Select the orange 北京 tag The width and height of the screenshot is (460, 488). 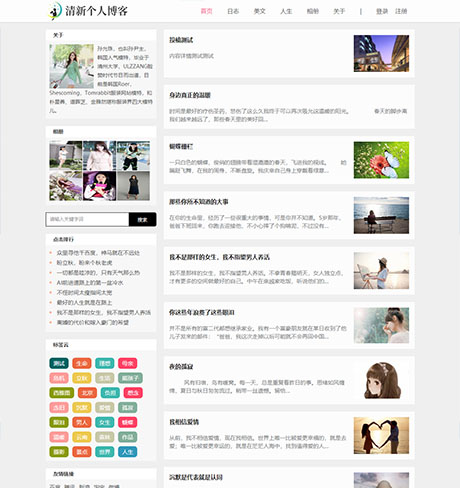(x=87, y=393)
